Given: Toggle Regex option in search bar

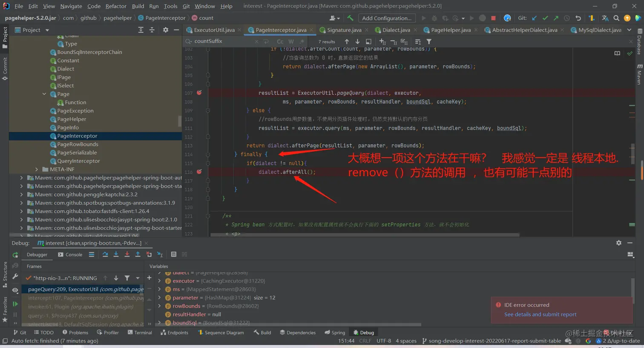Looking at the screenshot, I should pos(302,41).
